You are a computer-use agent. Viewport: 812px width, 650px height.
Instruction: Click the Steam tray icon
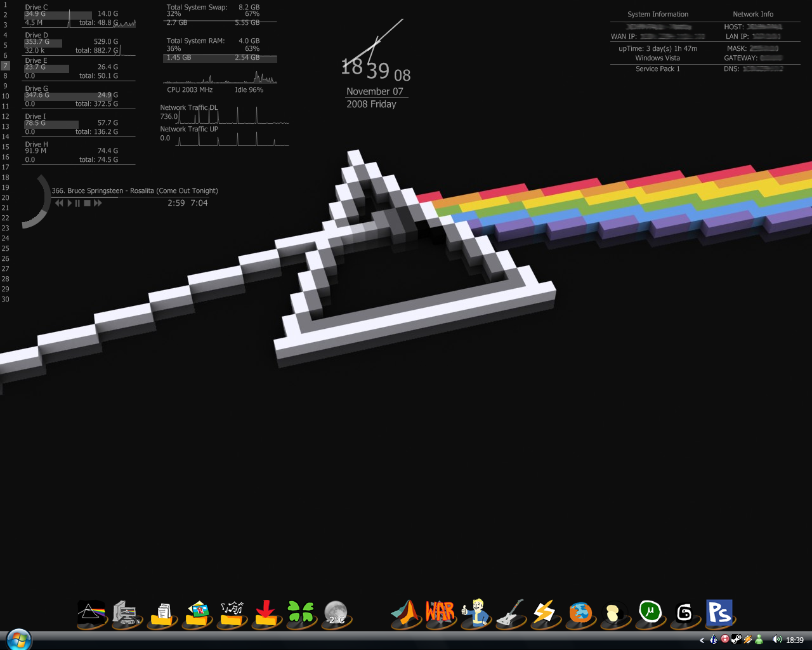[x=736, y=639]
